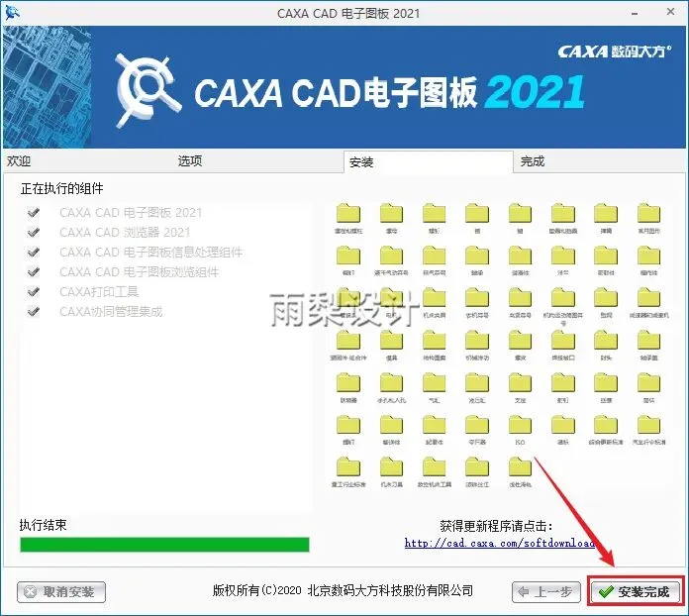Viewport: 689px width, 616px height.
Task: Click the 联轴器 folder icon
Action: [x=348, y=383]
